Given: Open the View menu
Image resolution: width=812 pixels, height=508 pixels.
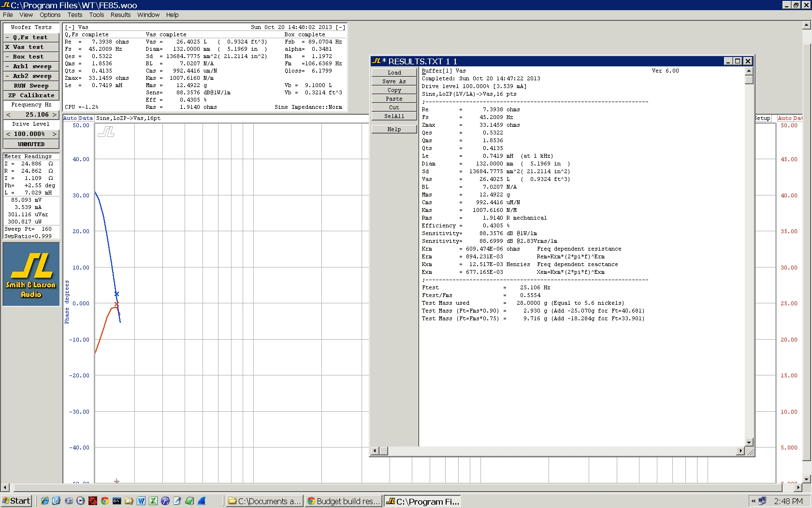Looking at the screenshot, I should (x=26, y=15).
